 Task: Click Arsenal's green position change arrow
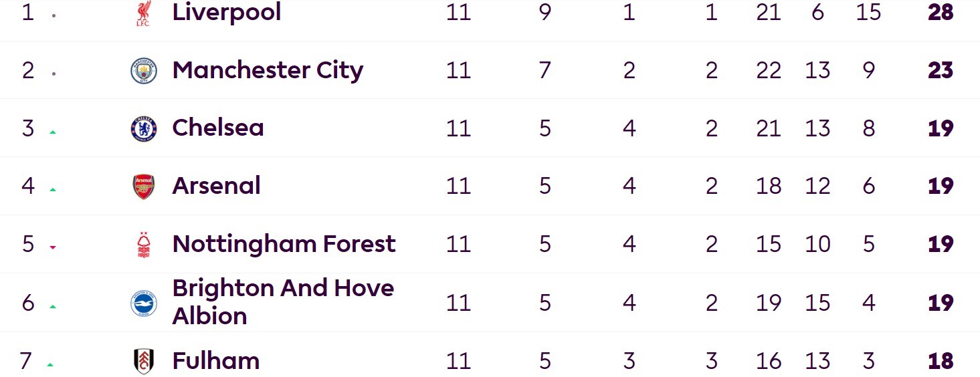coord(52,190)
